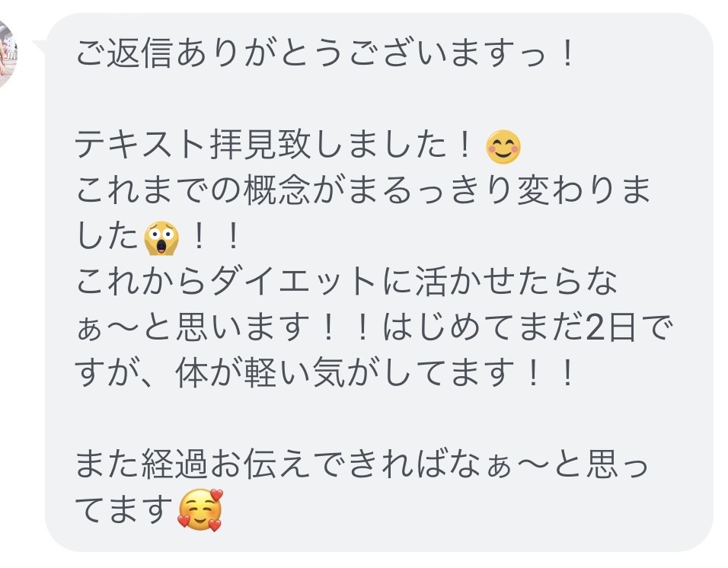Click the smiling face with hearts emoji
The height and width of the screenshot is (568, 728).
click(x=200, y=510)
